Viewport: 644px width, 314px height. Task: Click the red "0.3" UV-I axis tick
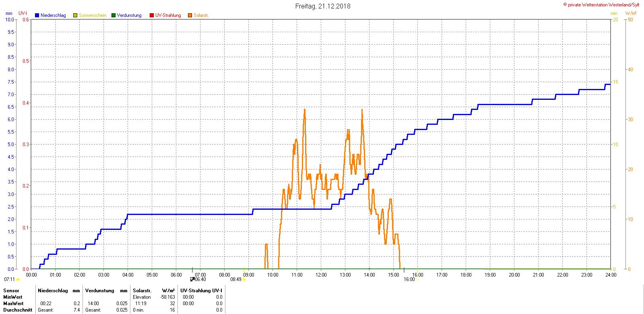pyautogui.click(x=26, y=145)
